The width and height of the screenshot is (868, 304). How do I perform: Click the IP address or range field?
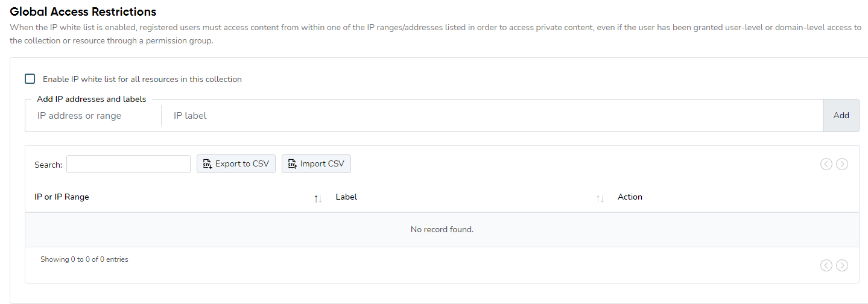tap(93, 116)
